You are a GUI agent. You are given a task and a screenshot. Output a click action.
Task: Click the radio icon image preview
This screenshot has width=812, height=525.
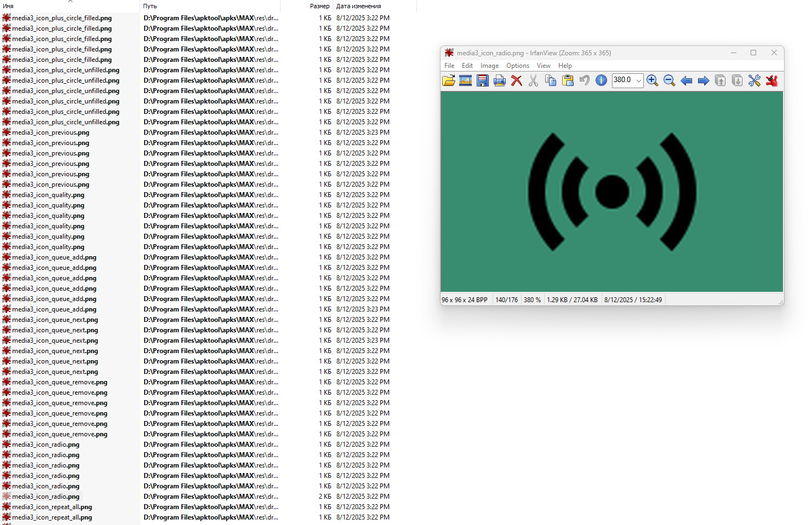tap(612, 192)
